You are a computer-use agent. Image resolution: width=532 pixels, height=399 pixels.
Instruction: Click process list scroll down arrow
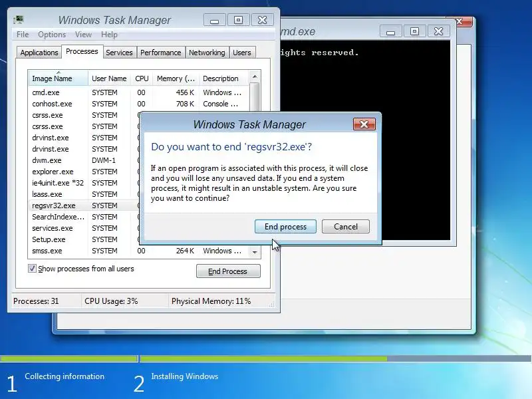pos(255,252)
